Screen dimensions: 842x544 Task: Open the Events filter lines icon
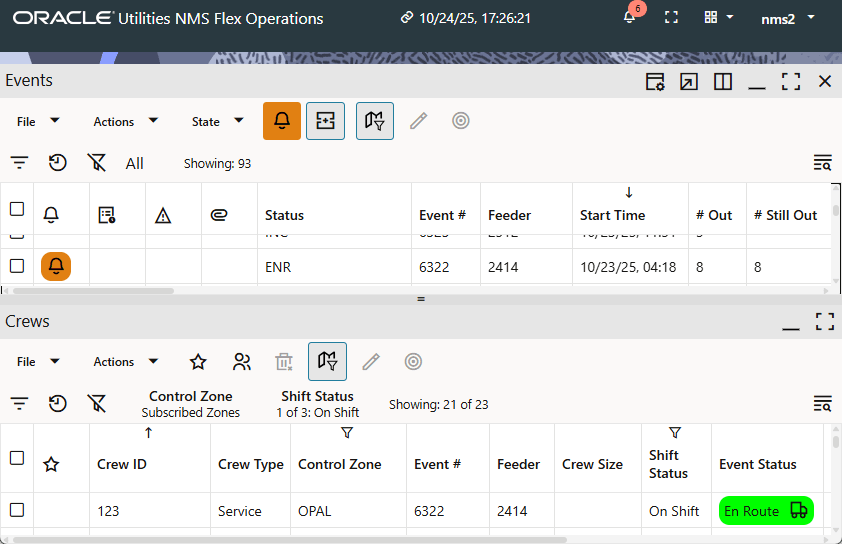click(19, 163)
